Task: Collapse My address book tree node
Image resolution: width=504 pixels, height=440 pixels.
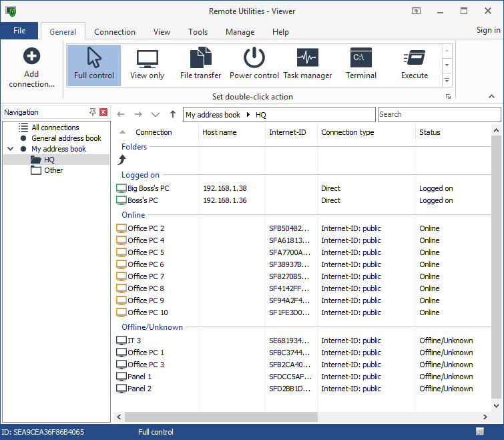Action: point(10,149)
